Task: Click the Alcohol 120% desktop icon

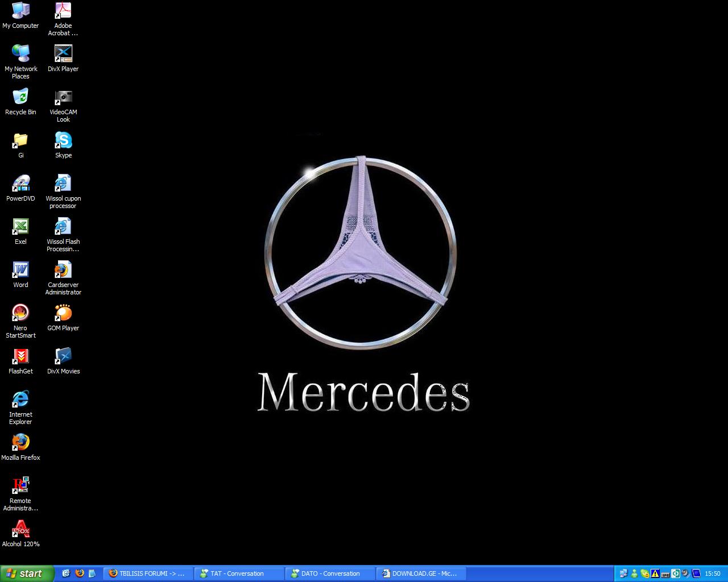Action: (20, 534)
